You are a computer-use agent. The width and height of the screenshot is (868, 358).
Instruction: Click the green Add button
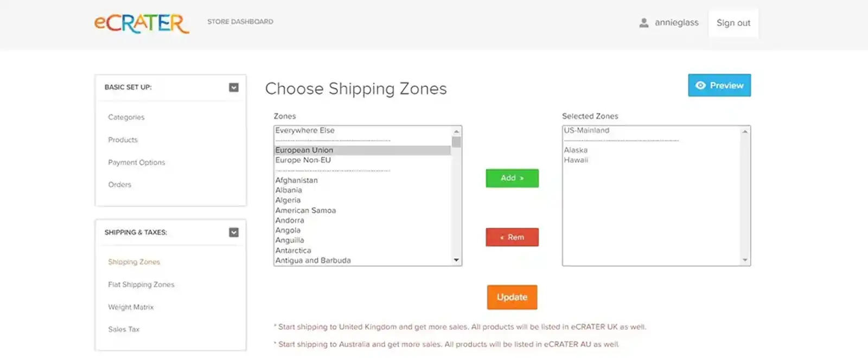512,178
